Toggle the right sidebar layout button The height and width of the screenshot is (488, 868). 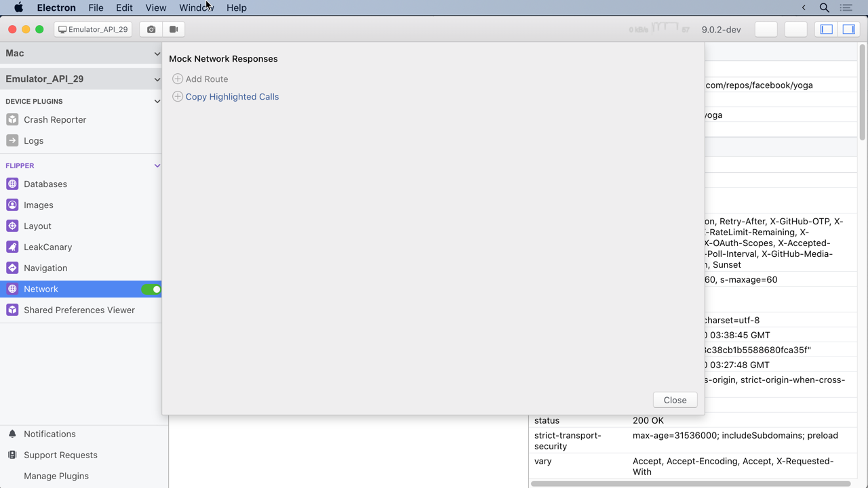[x=848, y=29]
